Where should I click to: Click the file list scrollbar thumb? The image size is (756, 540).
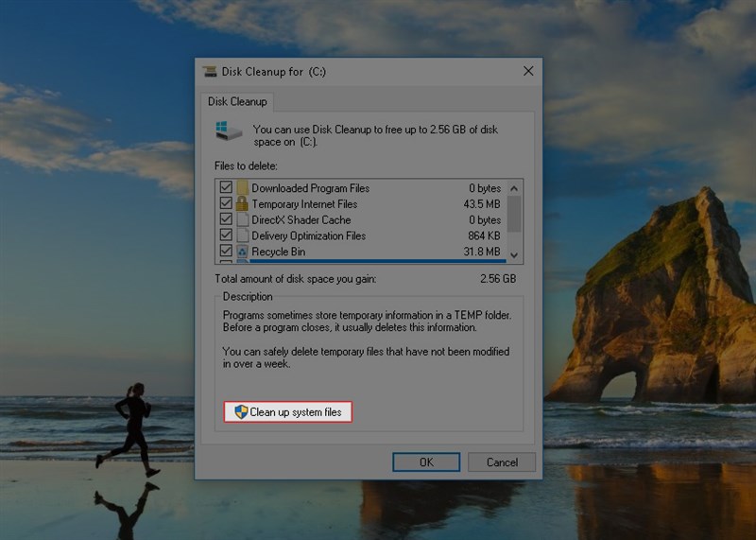[x=514, y=214]
